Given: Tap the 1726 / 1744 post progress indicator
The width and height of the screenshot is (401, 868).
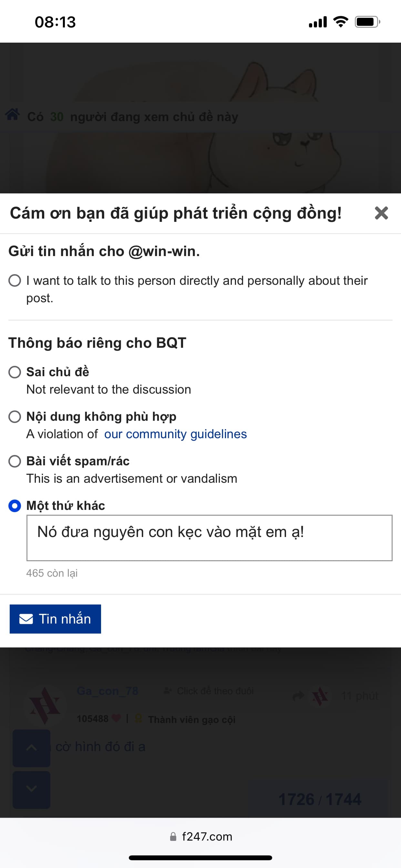Looking at the screenshot, I should 319,799.
